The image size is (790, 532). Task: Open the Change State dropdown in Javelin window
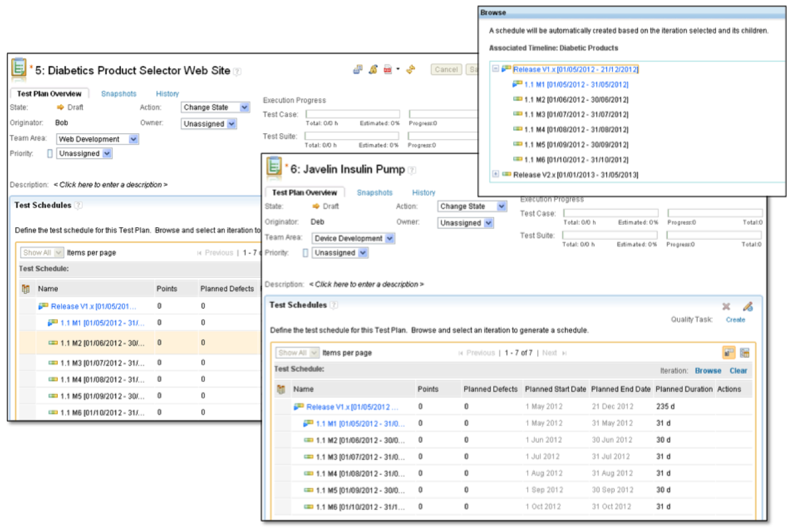click(472, 206)
